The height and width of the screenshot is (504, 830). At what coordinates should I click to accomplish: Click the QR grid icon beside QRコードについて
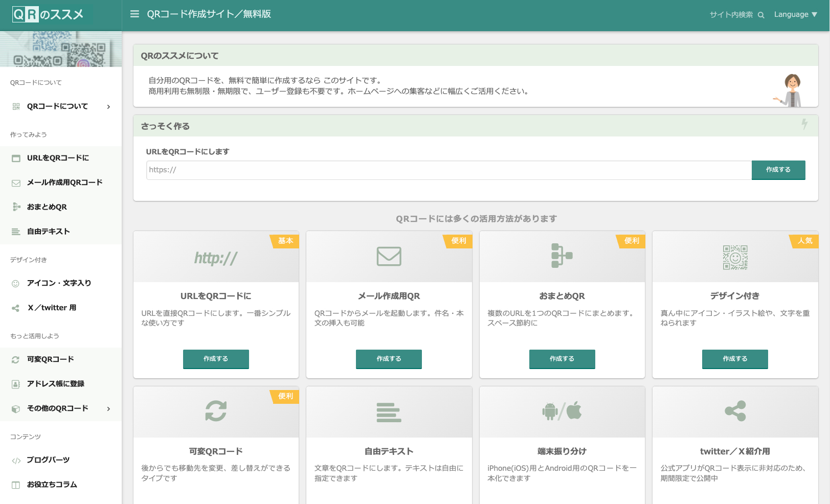tap(16, 106)
